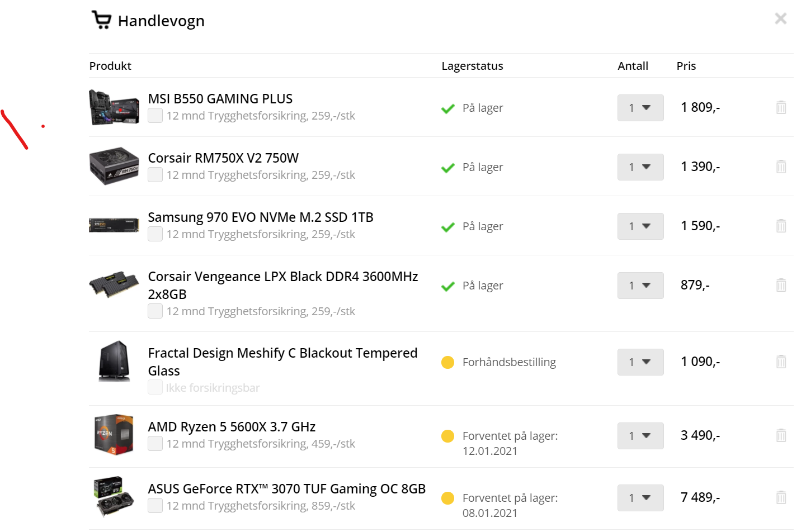Click the 879,- price
Screen dimensions: 806x532
[695, 285]
